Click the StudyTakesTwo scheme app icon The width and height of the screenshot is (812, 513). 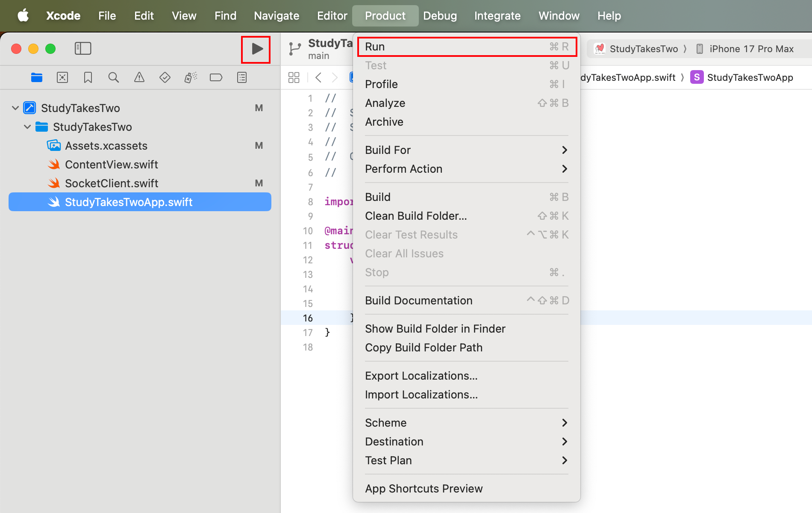click(x=600, y=49)
